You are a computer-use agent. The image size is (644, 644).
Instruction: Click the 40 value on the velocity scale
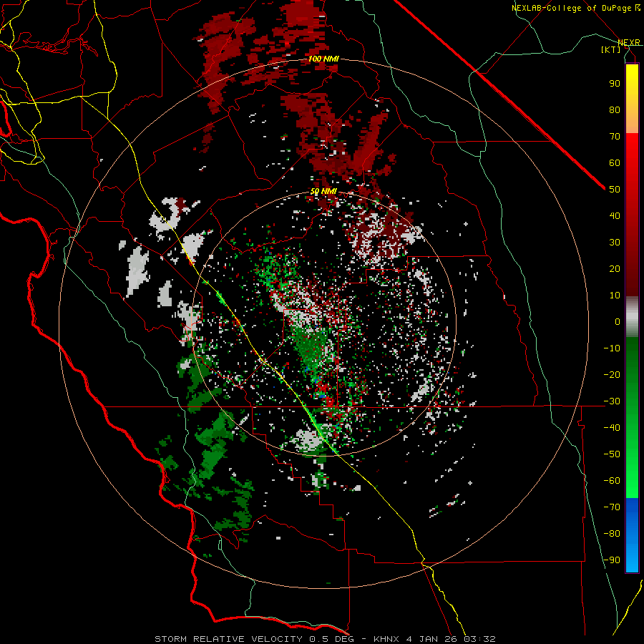pyautogui.click(x=615, y=215)
